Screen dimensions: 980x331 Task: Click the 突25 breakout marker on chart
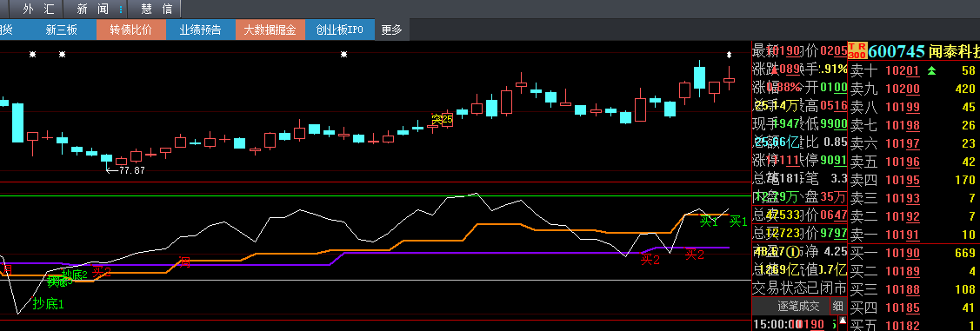tap(442, 119)
